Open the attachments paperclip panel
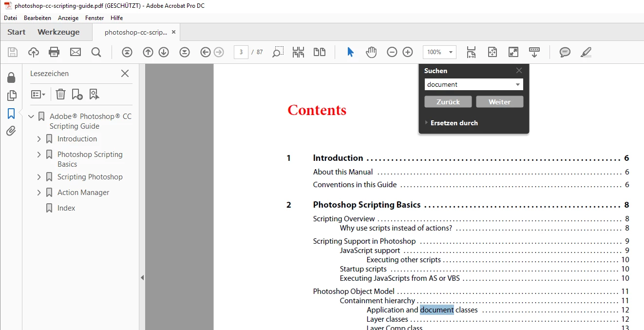This screenshot has width=644, height=330. click(11, 131)
